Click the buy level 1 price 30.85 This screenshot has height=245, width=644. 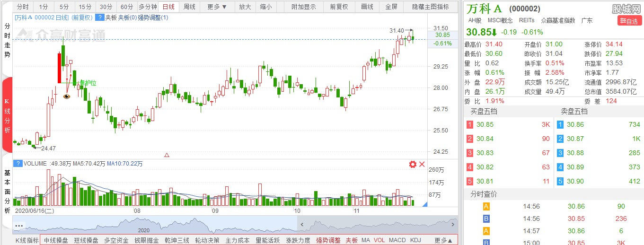click(x=485, y=125)
